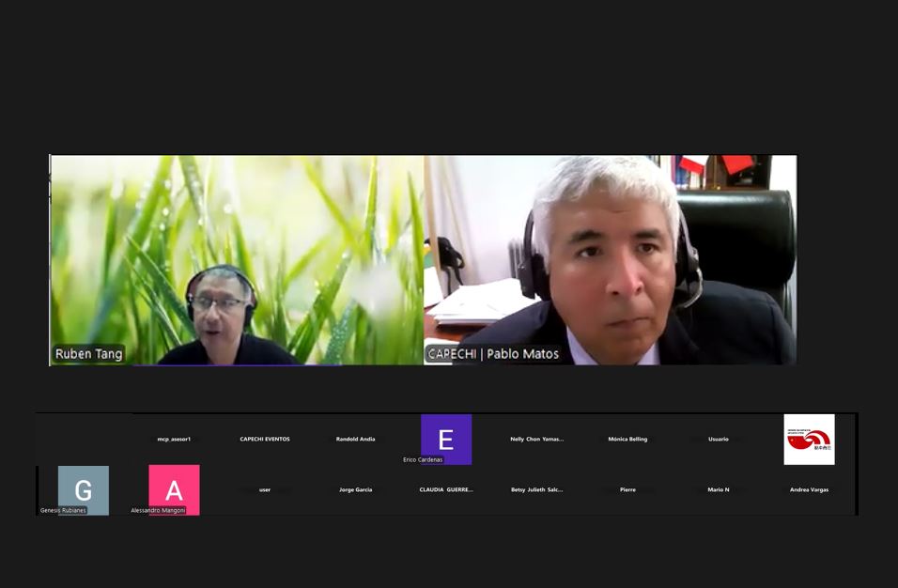Select Ruben Tang's video feed
Image resolution: width=898 pixels, height=588 pixels.
point(236,259)
